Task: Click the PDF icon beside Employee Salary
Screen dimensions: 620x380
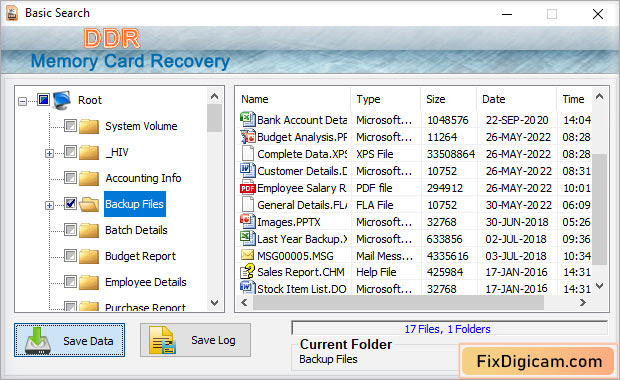Action: [248, 188]
